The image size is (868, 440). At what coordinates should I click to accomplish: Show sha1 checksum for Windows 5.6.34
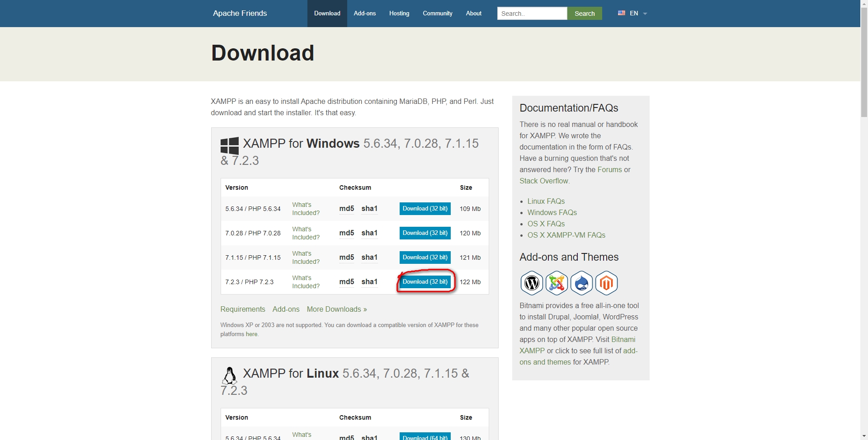point(369,209)
